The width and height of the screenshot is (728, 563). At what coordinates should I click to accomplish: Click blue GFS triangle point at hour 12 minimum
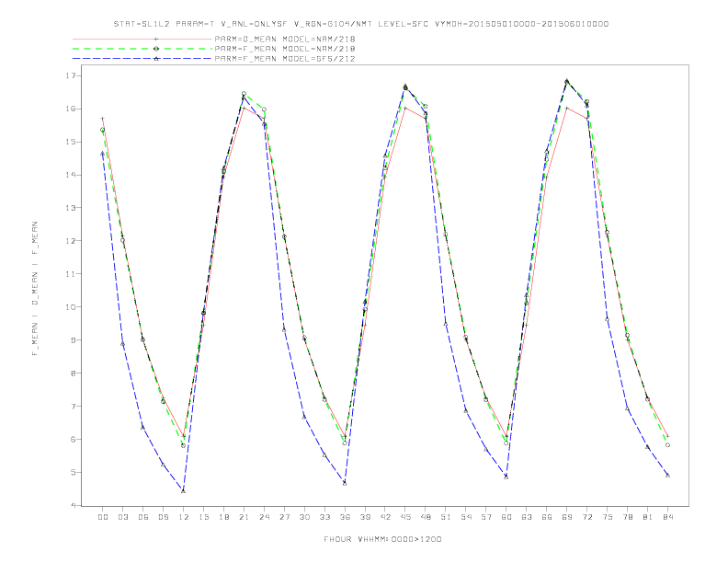(x=184, y=490)
